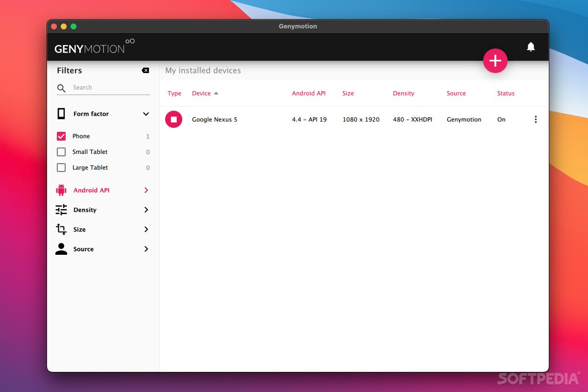Sort by Density column header

pyautogui.click(x=404, y=93)
